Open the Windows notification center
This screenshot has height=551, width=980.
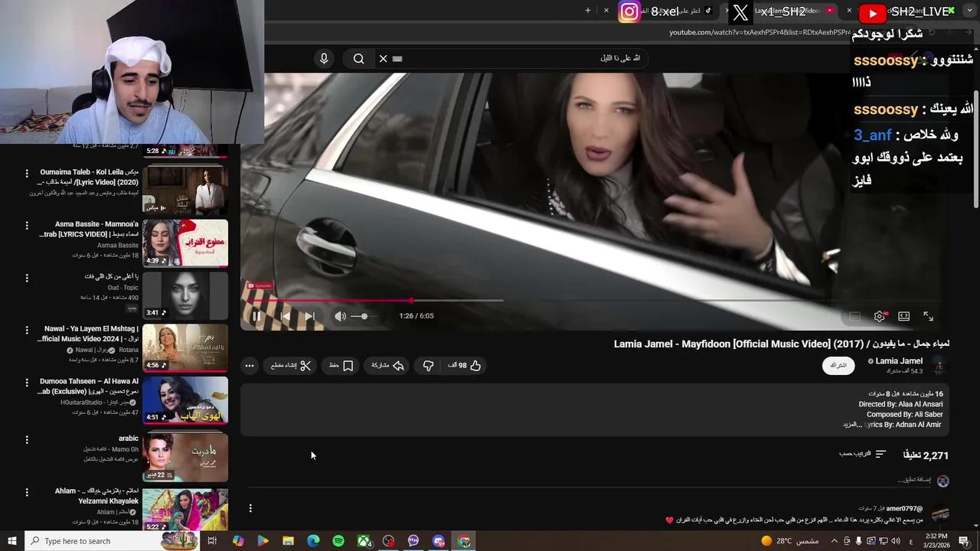tap(964, 541)
